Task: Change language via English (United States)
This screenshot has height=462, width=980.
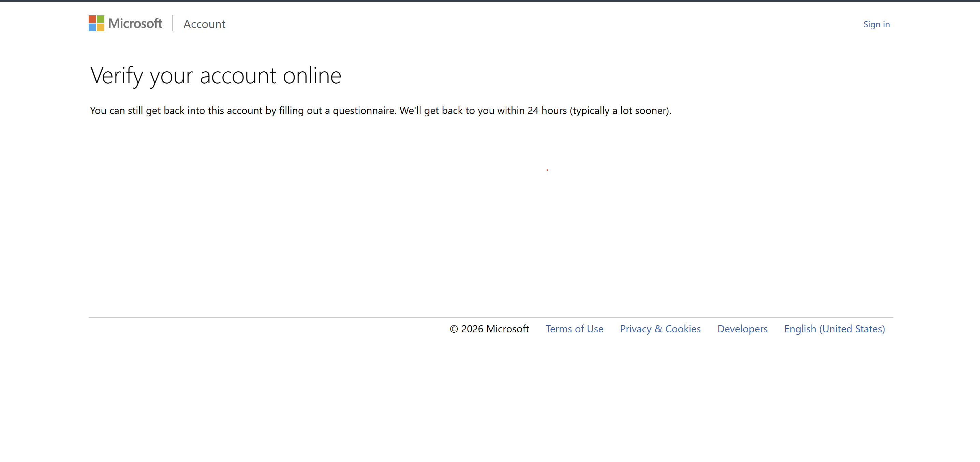Action: tap(834, 329)
